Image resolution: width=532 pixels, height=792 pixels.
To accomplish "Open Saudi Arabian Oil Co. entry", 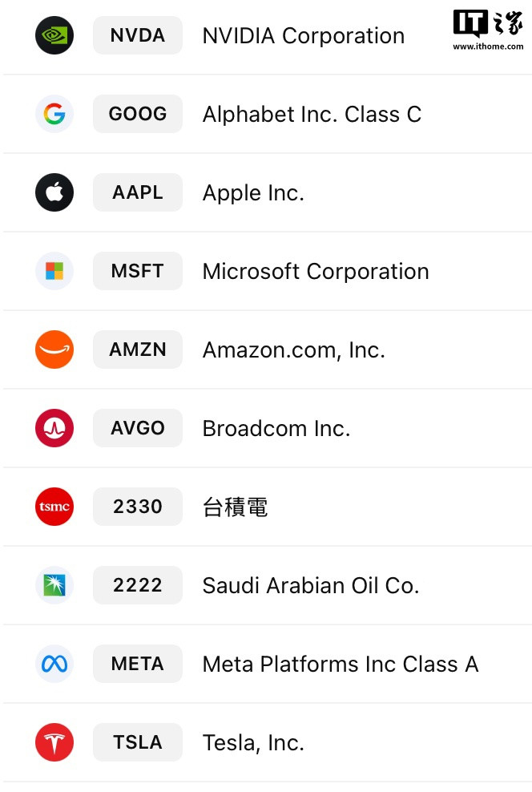I will pos(311,585).
